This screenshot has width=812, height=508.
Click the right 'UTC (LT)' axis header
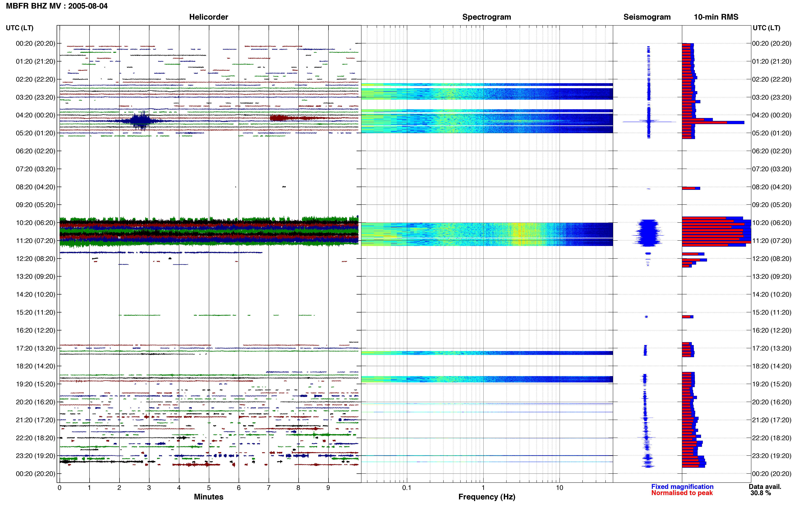(x=766, y=28)
